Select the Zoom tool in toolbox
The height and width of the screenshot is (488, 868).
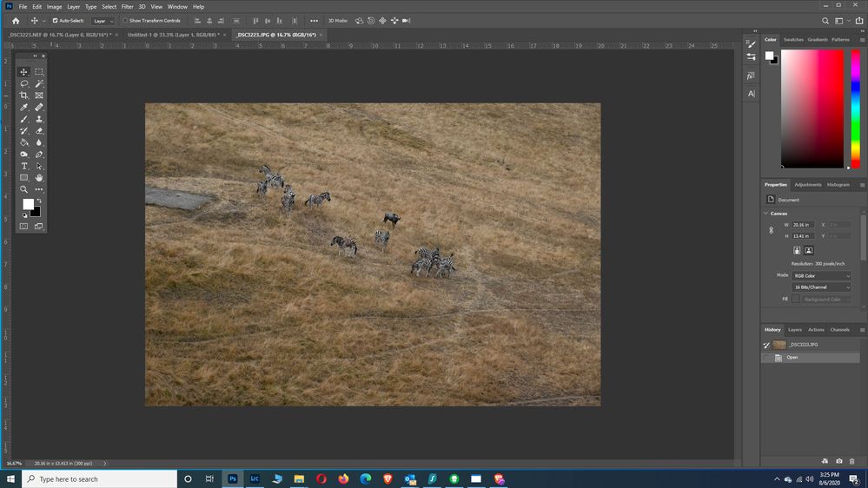24,189
